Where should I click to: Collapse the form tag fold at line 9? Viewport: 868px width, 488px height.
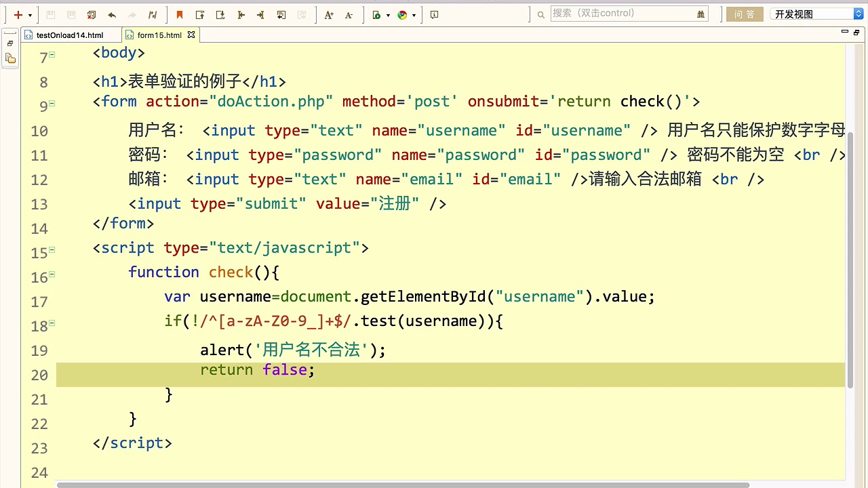[x=52, y=104]
